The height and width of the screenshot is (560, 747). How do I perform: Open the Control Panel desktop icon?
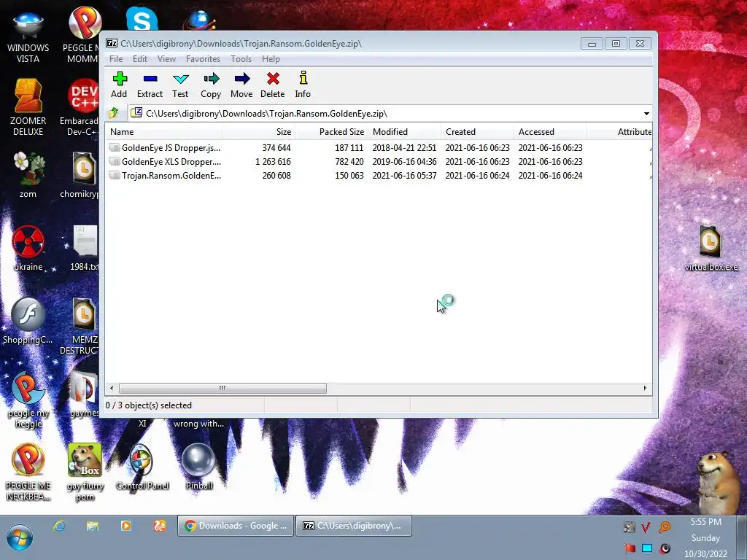(x=142, y=467)
